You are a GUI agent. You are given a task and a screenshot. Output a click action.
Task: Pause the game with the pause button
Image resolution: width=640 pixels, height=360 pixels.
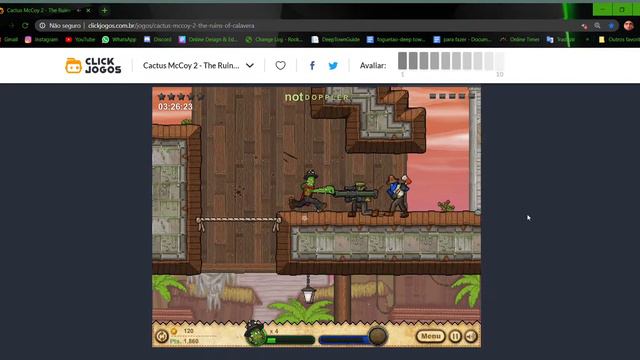[455, 336]
